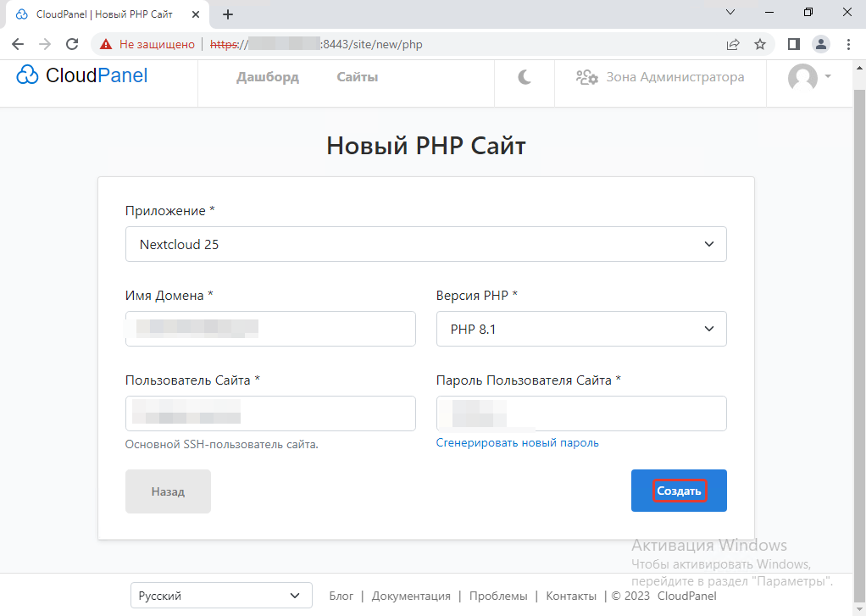Viewport: 866px width, 616px height.
Task: Bookmark this page with star icon
Action: [760, 44]
